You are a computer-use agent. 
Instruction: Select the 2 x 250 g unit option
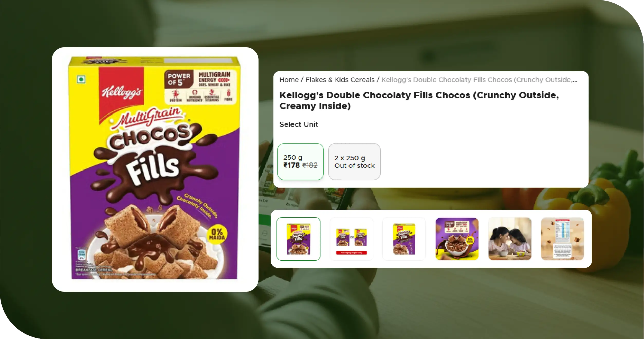point(354,162)
